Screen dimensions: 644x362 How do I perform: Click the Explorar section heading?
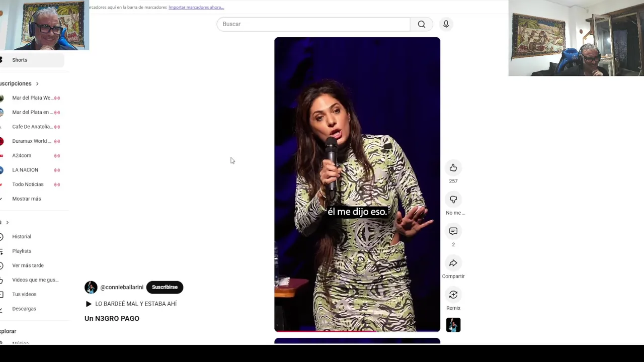[x=8, y=331]
